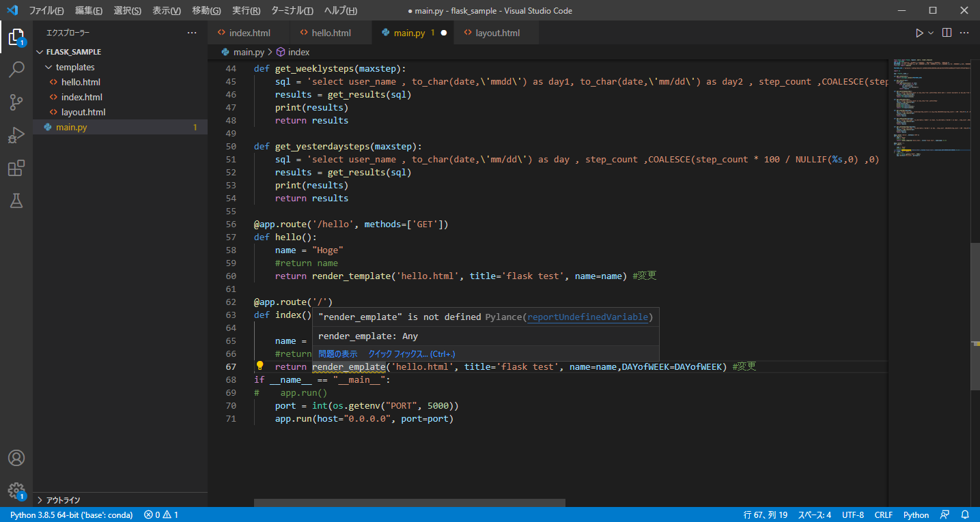Open the Manage gear icon
980x522 pixels.
tap(16, 490)
